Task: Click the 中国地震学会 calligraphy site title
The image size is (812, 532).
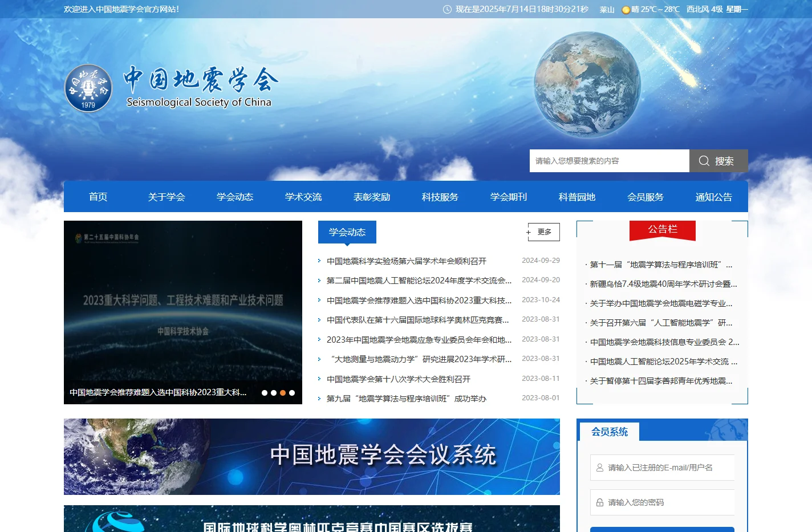Action: (x=201, y=79)
